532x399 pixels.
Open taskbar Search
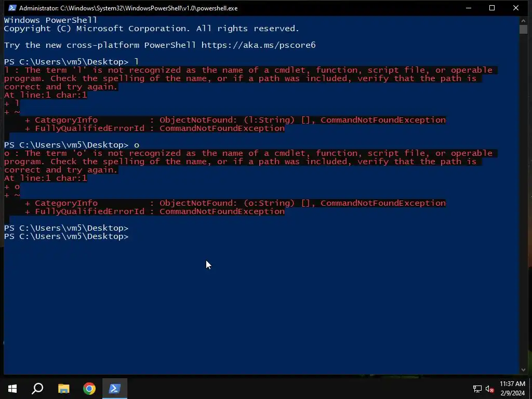(x=37, y=389)
